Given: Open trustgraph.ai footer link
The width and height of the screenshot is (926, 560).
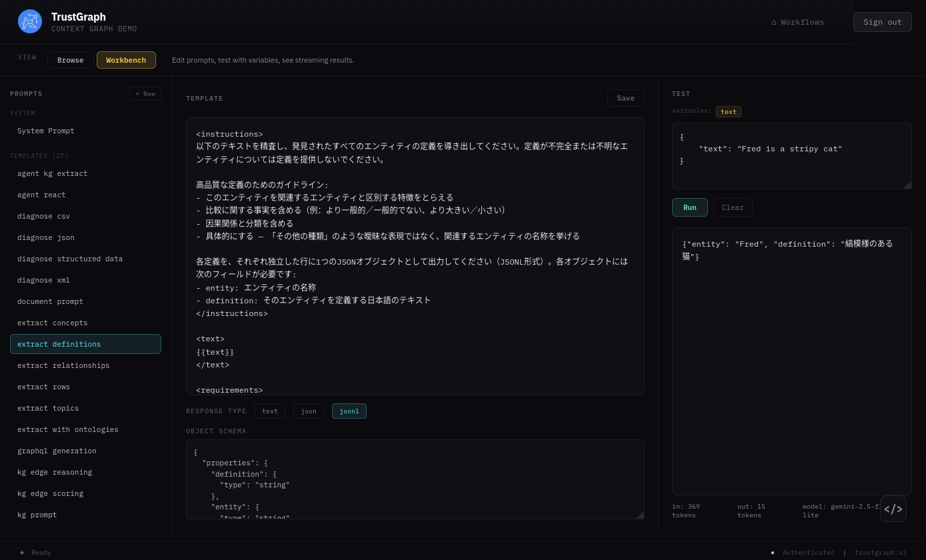Looking at the screenshot, I should pyautogui.click(x=881, y=552).
